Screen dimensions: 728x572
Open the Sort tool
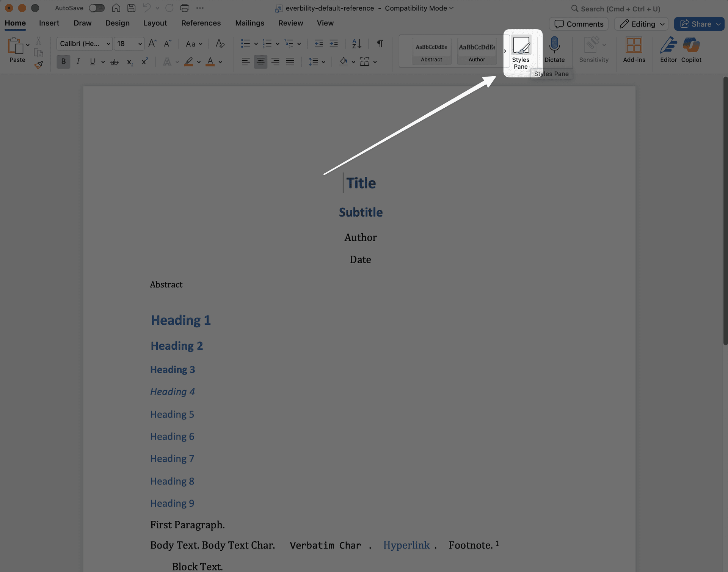tap(356, 43)
